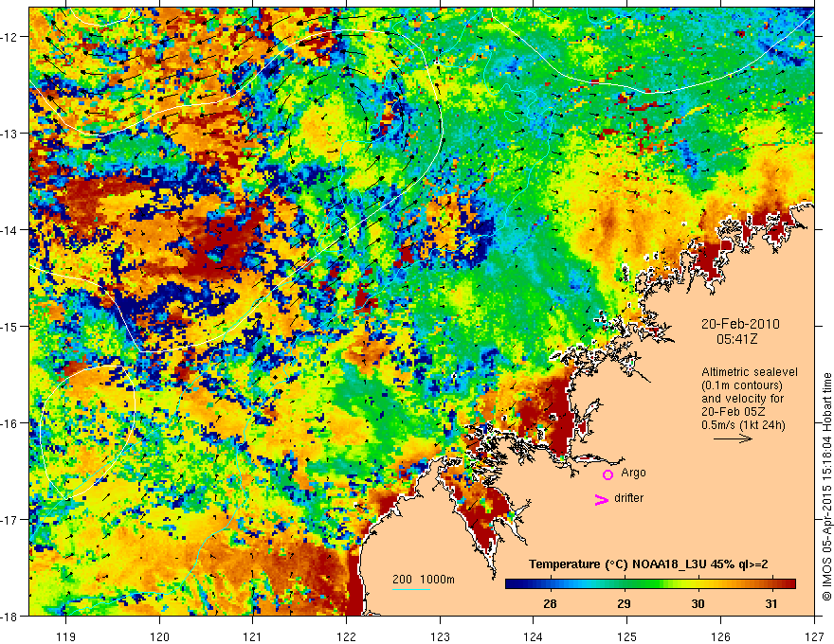Click the 'Argo' legend label

coord(633,473)
